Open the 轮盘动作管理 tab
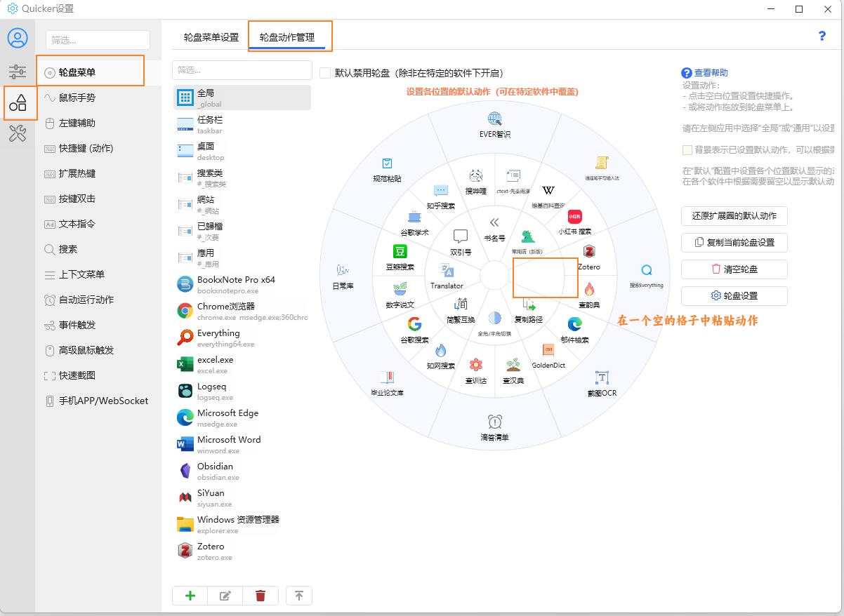Viewport: 844px width, 616px height. 287,37
